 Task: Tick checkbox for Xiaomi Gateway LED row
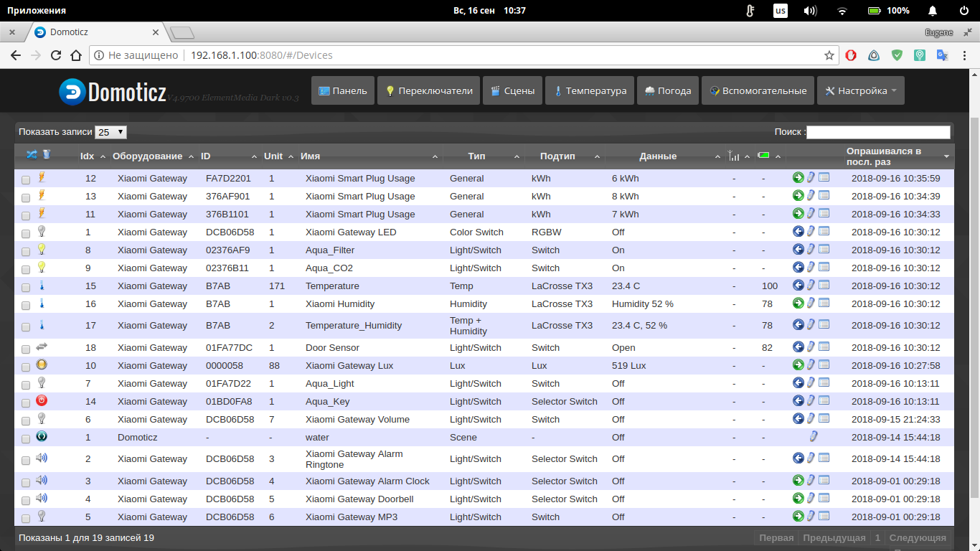[x=26, y=233]
